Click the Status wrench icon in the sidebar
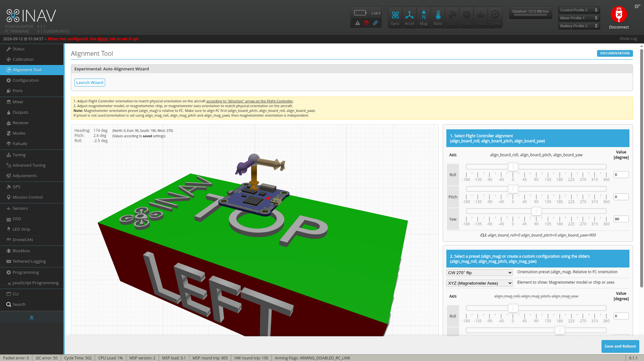Viewport: 644px width, 361px height. (9, 49)
